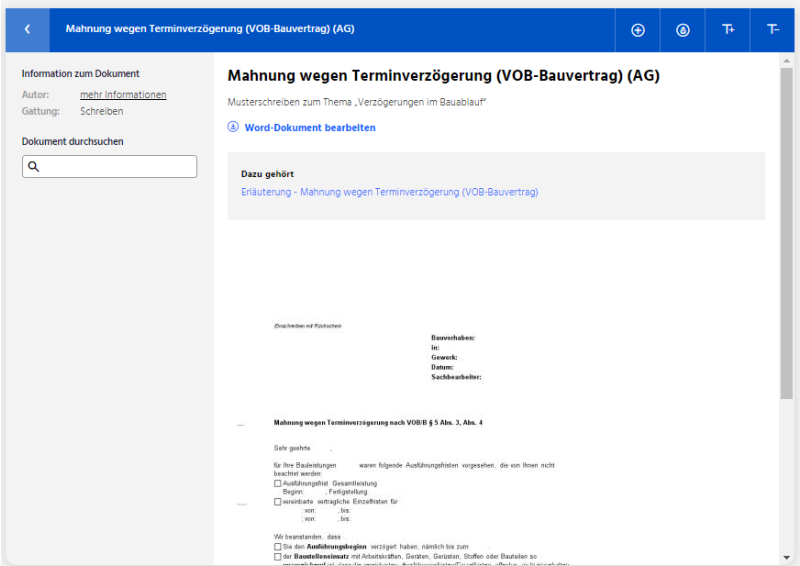
Task: Click the circled plus icon in header
Action: coord(638,30)
